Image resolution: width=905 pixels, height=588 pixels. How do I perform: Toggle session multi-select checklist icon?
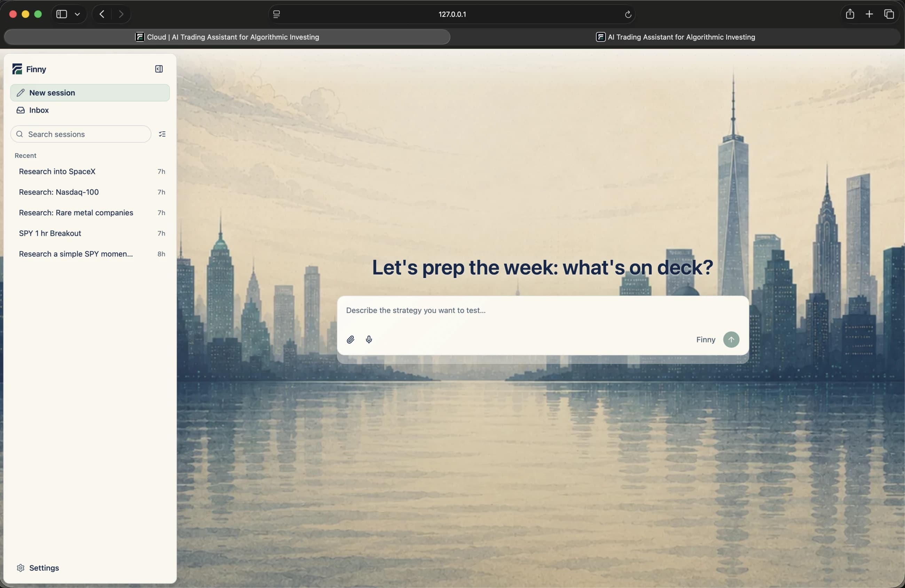tap(162, 134)
